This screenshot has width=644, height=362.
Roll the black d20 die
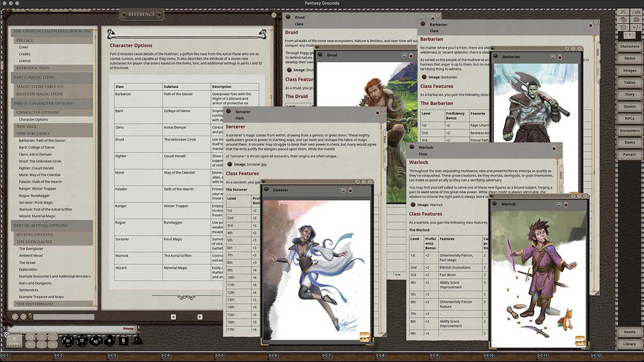[x=67, y=340]
